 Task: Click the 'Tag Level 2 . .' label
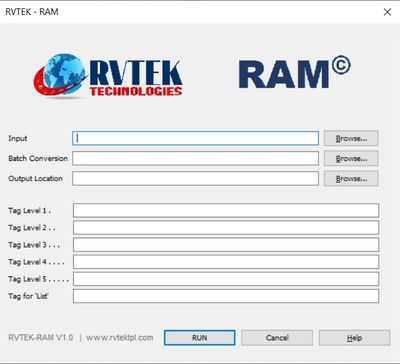click(x=32, y=228)
